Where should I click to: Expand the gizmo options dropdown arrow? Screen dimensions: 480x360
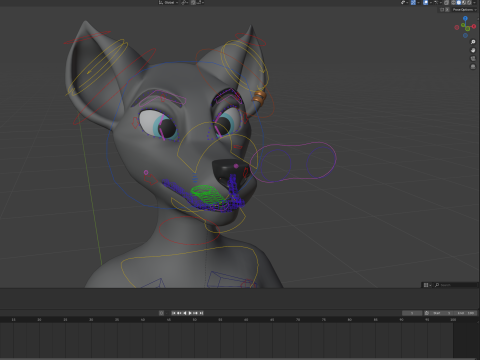click(418, 2)
